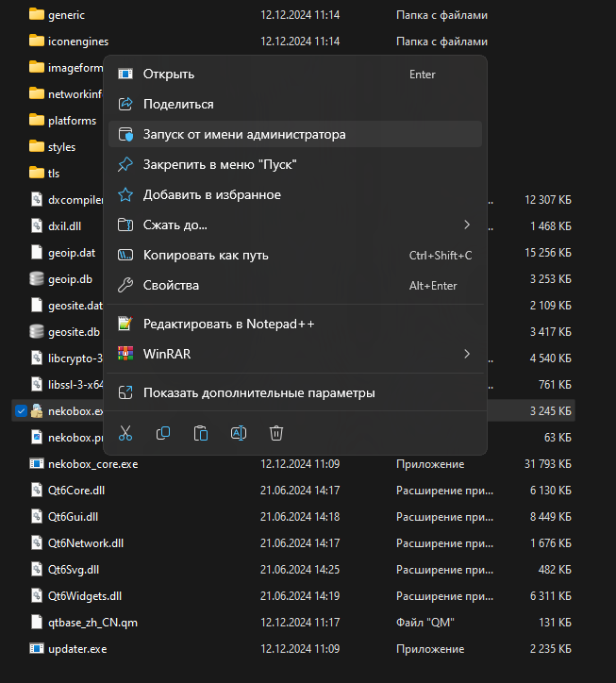
Task: Click the Rename icon in context menu
Action: pos(239,433)
